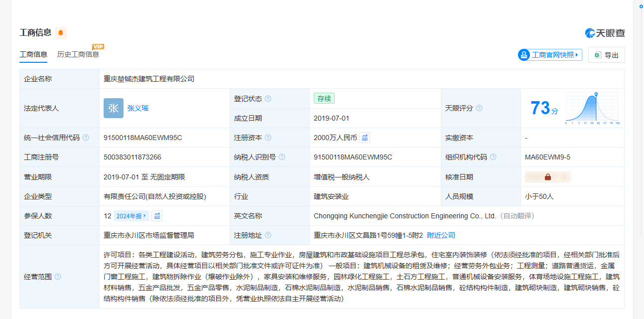Click help icon beside 注册地址
The height and width of the screenshot is (319, 644).
click(x=268, y=235)
